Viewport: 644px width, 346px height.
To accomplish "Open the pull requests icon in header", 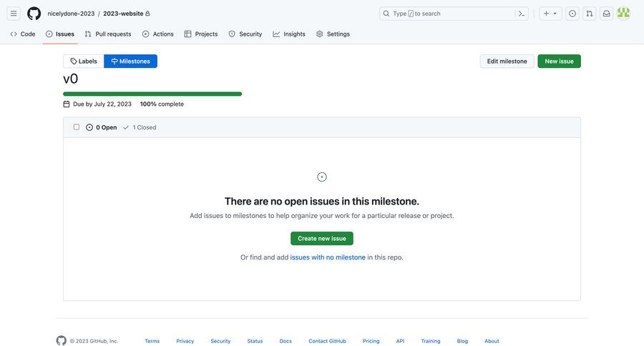I will pyautogui.click(x=590, y=14).
